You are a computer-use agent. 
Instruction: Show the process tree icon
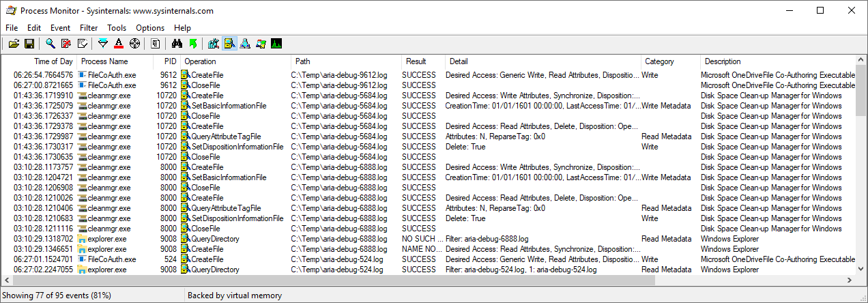click(156, 44)
